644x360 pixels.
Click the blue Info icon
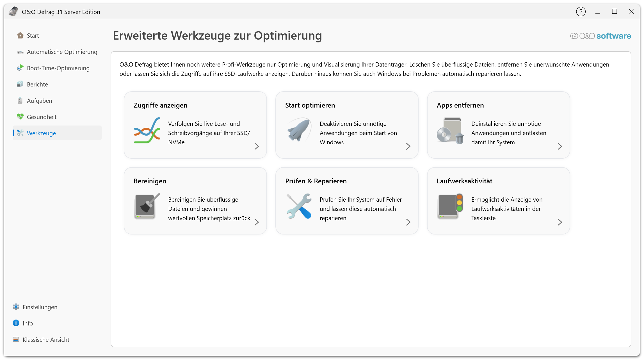click(x=16, y=323)
